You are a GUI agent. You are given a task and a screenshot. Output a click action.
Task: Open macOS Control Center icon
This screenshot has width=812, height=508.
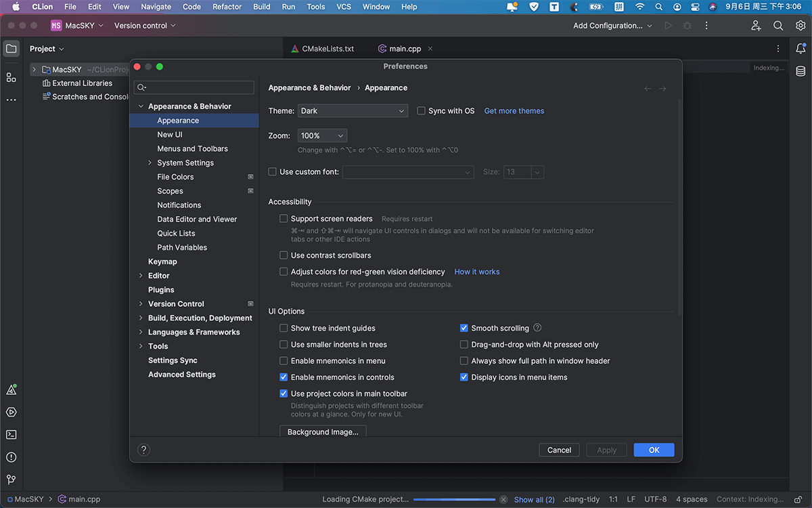(695, 7)
